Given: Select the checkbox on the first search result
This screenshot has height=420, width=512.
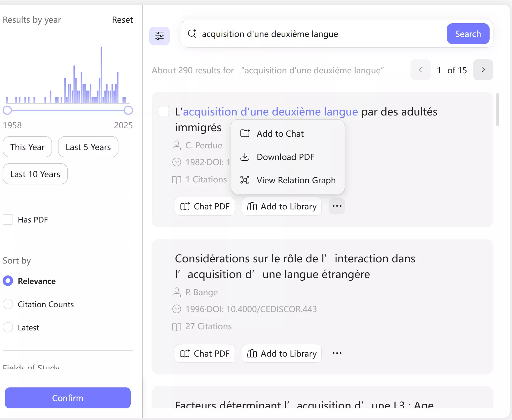Looking at the screenshot, I should 164,111.
